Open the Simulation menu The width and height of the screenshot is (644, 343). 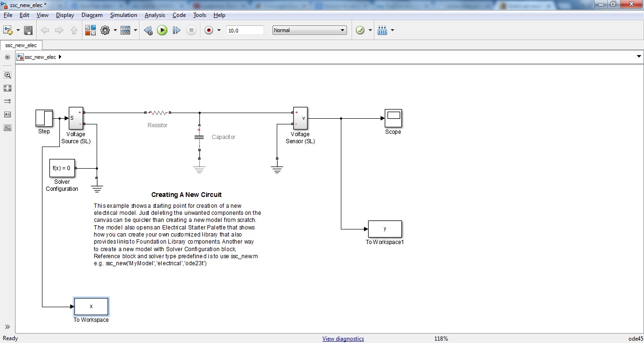click(x=124, y=15)
